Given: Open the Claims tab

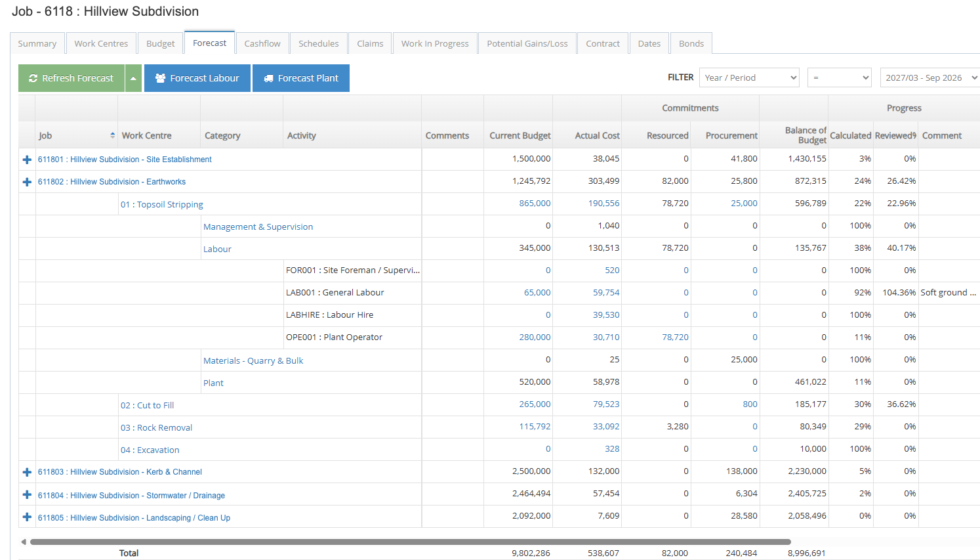Looking at the screenshot, I should tap(370, 43).
